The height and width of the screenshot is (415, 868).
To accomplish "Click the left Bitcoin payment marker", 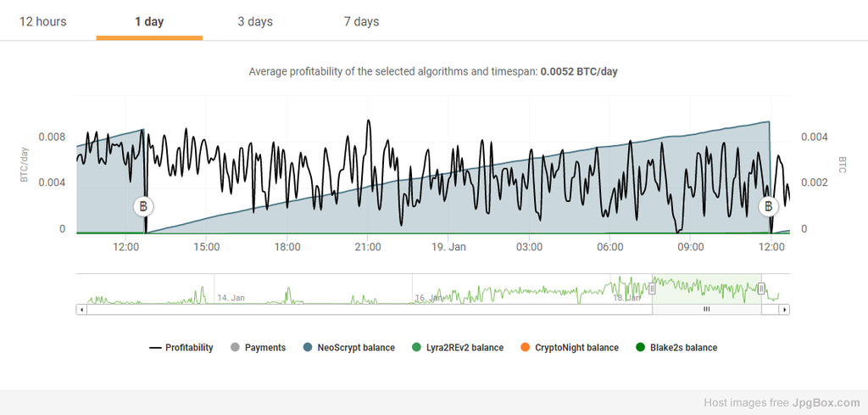I will pyautogui.click(x=144, y=206).
